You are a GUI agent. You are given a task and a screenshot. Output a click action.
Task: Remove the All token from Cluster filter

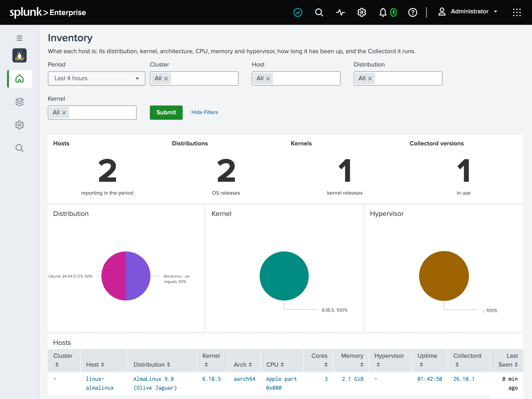click(166, 78)
